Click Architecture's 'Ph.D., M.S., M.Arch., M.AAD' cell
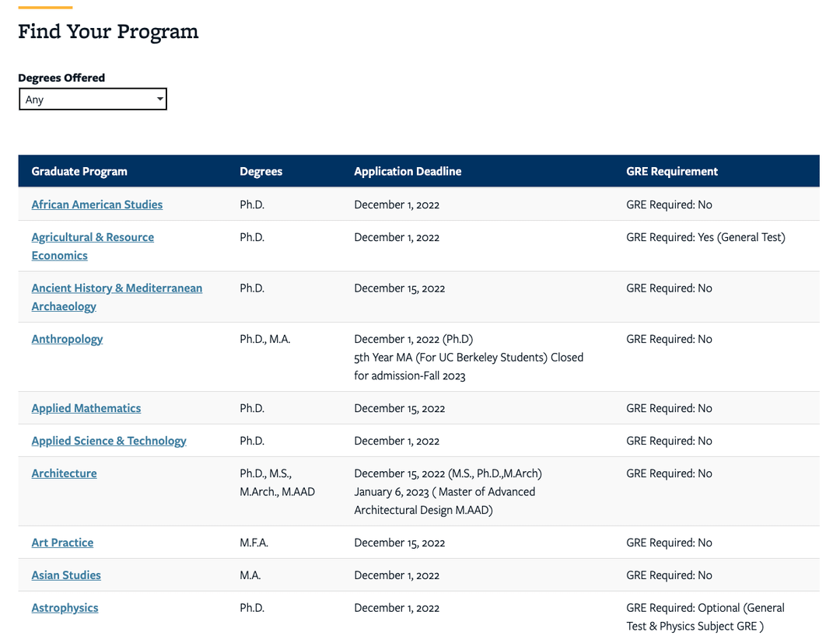 pyautogui.click(x=277, y=483)
